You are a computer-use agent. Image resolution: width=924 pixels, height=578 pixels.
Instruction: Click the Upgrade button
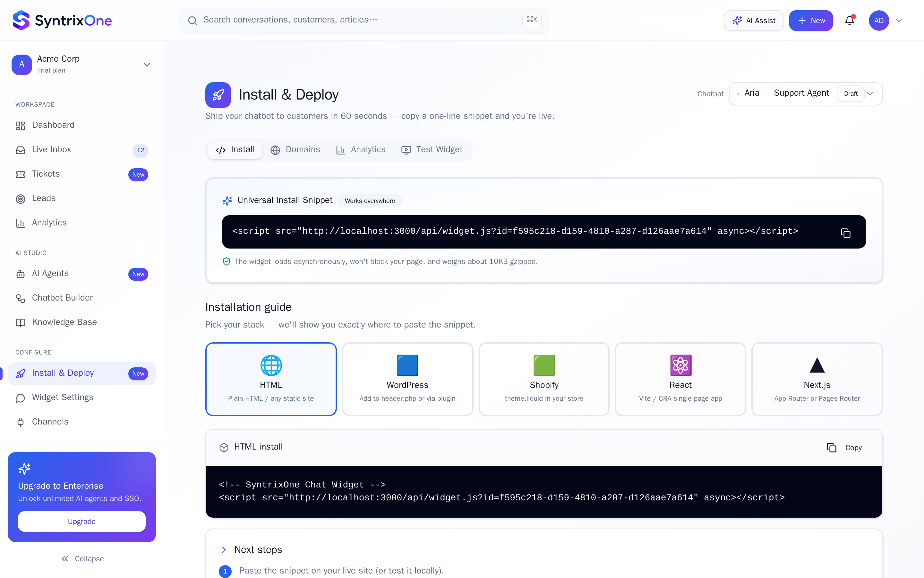tap(82, 521)
